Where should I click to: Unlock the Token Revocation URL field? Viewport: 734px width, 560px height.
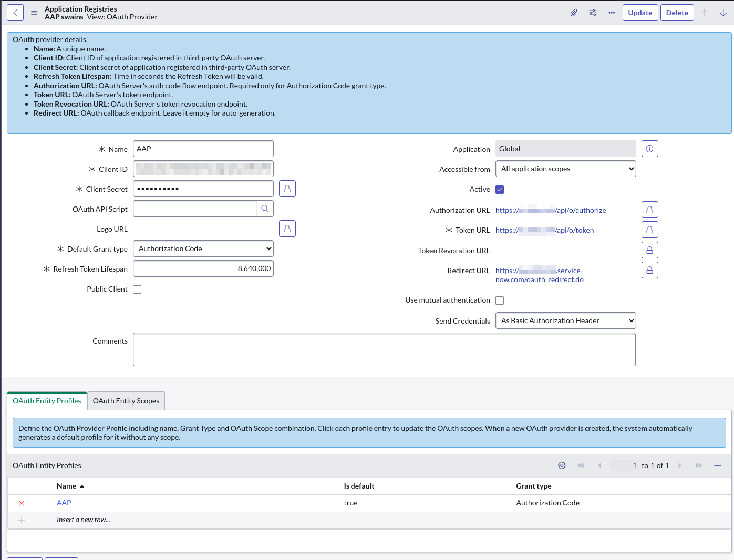tap(650, 250)
